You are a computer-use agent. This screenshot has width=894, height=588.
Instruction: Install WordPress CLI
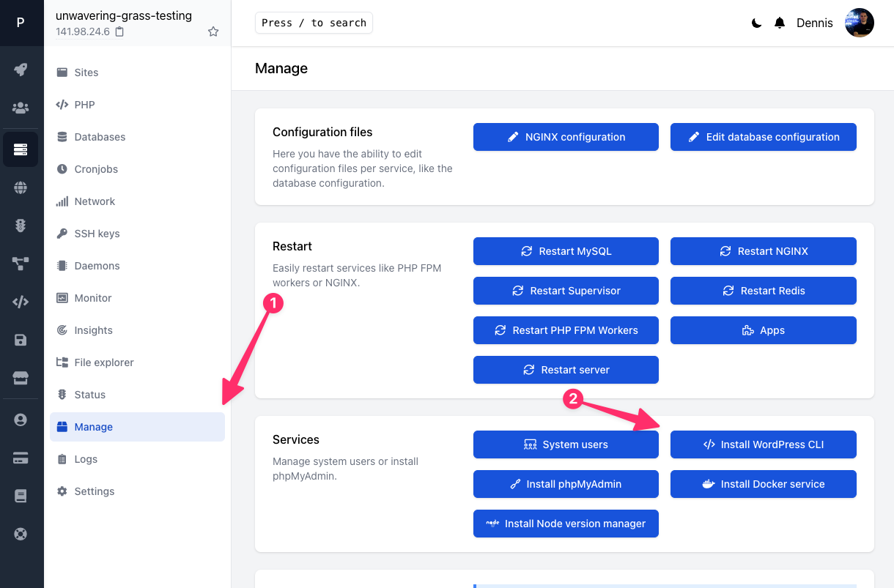coord(763,444)
